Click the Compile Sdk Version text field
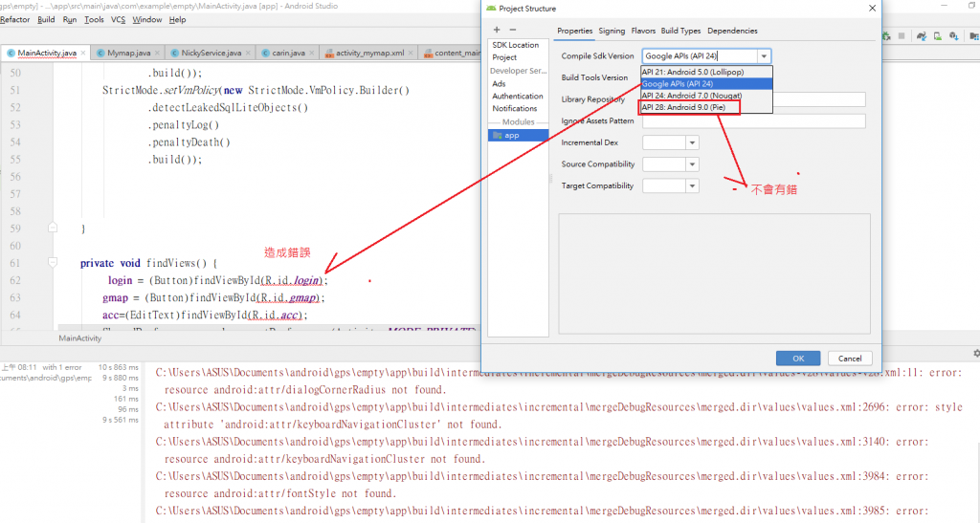The image size is (980, 523). [x=700, y=56]
